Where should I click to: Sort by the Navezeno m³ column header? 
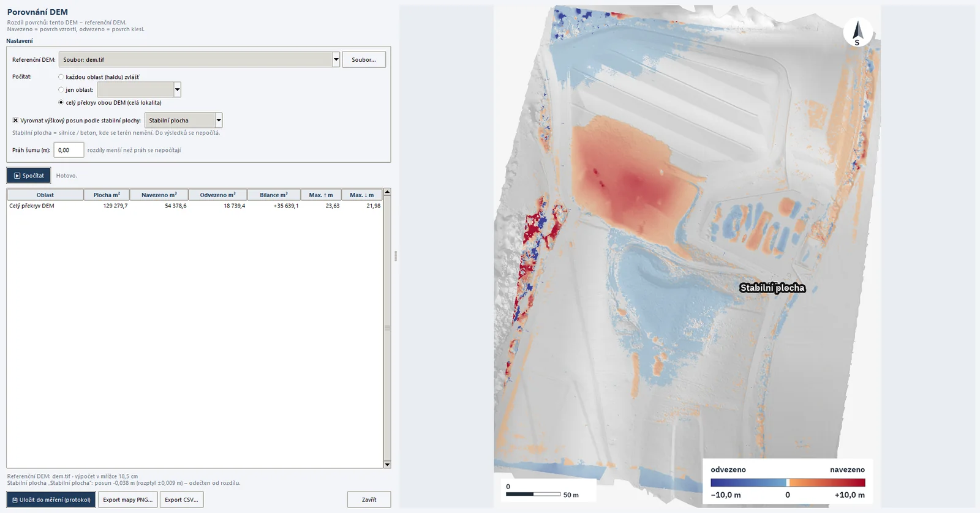(x=159, y=195)
